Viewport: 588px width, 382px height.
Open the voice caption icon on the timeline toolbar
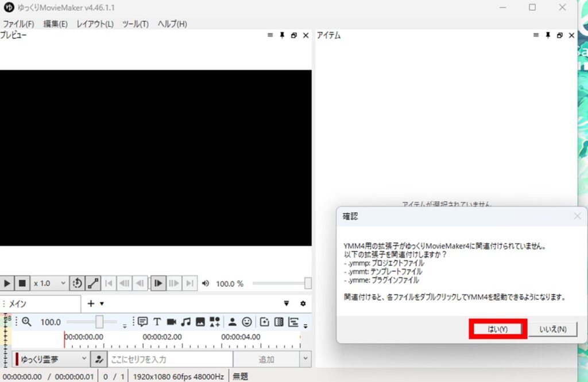pyautogui.click(x=143, y=322)
